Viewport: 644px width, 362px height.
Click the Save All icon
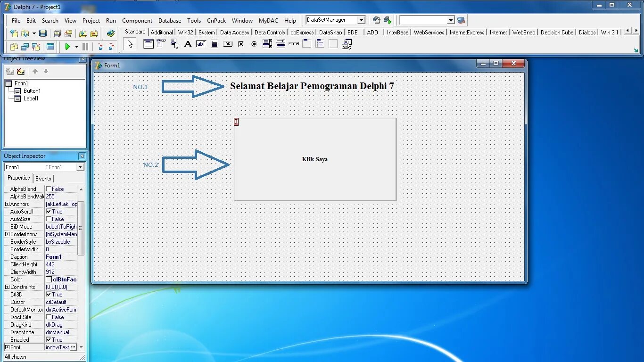[x=58, y=33]
